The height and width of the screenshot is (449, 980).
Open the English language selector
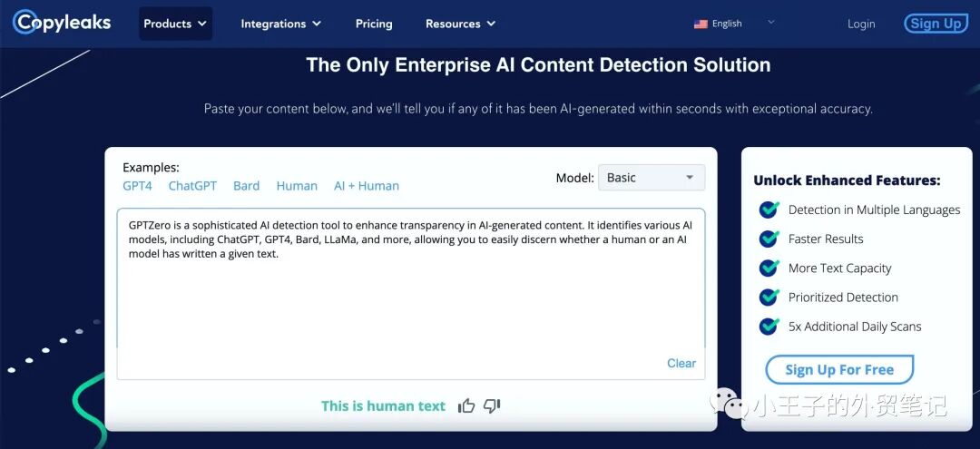(734, 24)
